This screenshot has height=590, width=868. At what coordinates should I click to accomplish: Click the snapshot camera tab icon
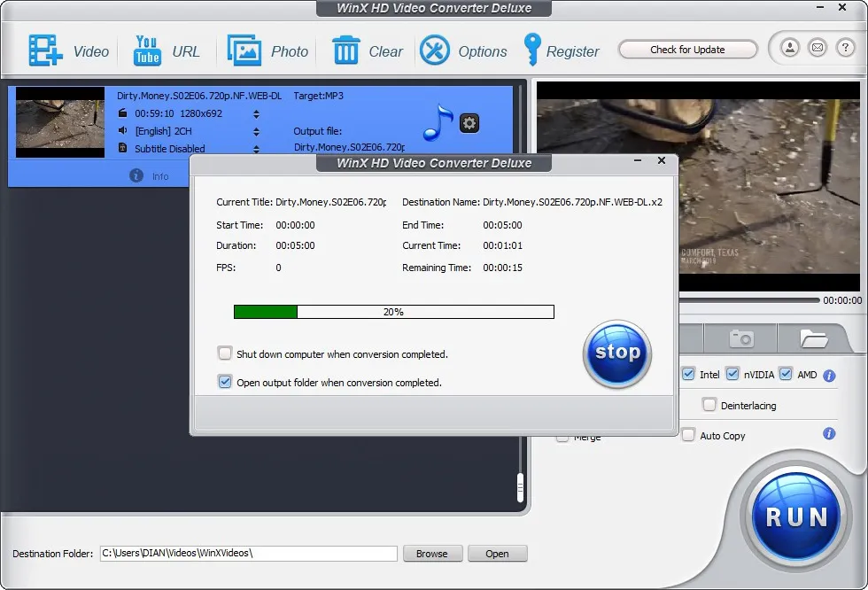(x=740, y=338)
